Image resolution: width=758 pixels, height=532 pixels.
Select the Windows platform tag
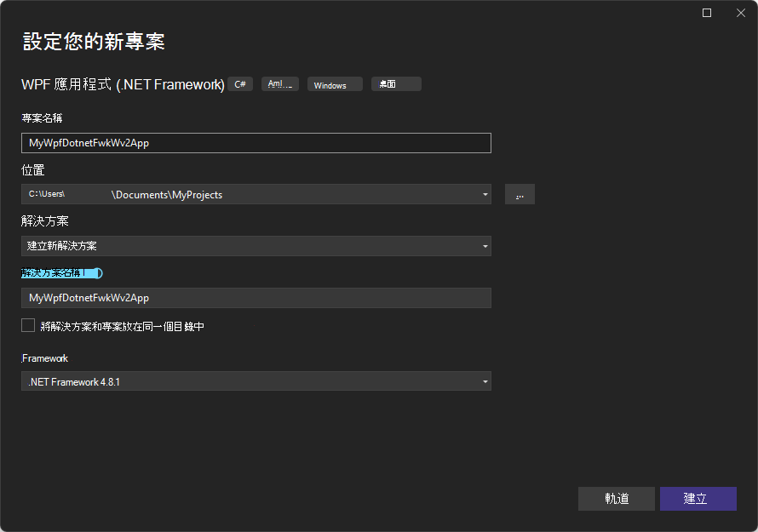click(334, 83)
